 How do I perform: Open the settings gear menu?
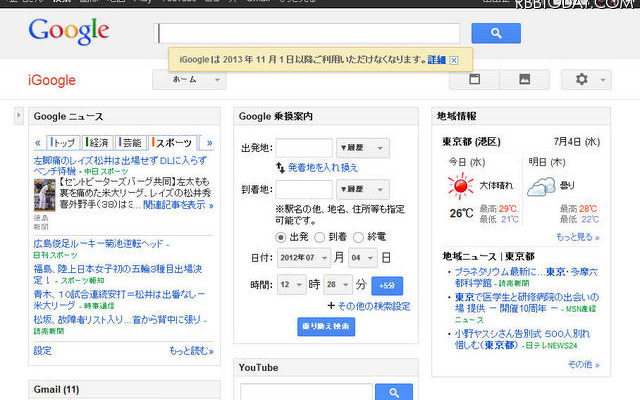(581, 79)
